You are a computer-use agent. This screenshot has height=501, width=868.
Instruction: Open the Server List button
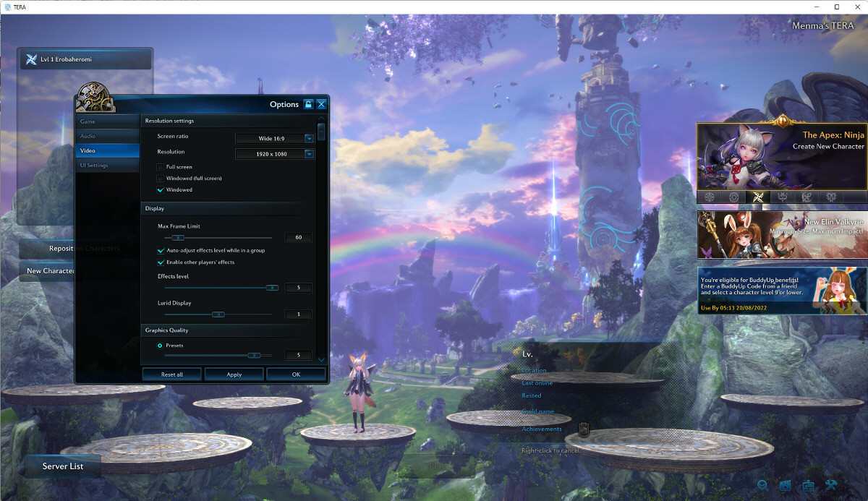point(63,466)
